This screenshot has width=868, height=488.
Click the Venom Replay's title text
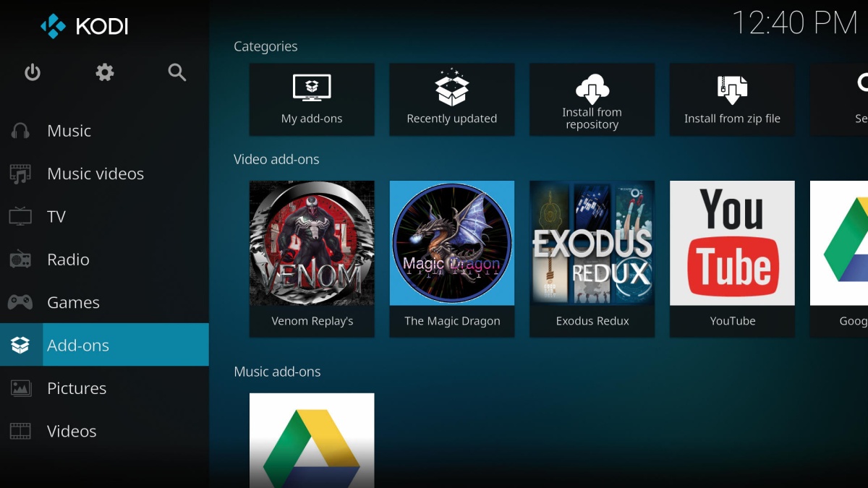pos(312,321)
